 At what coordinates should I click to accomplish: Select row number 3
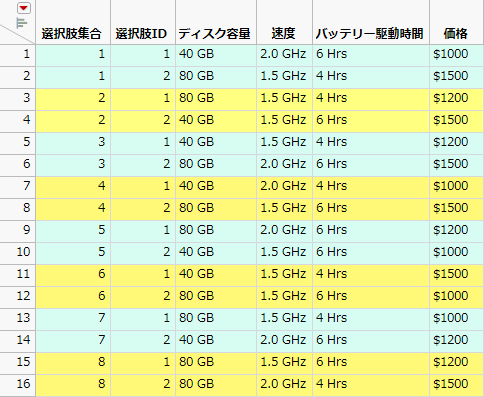[x=17, y=98]
